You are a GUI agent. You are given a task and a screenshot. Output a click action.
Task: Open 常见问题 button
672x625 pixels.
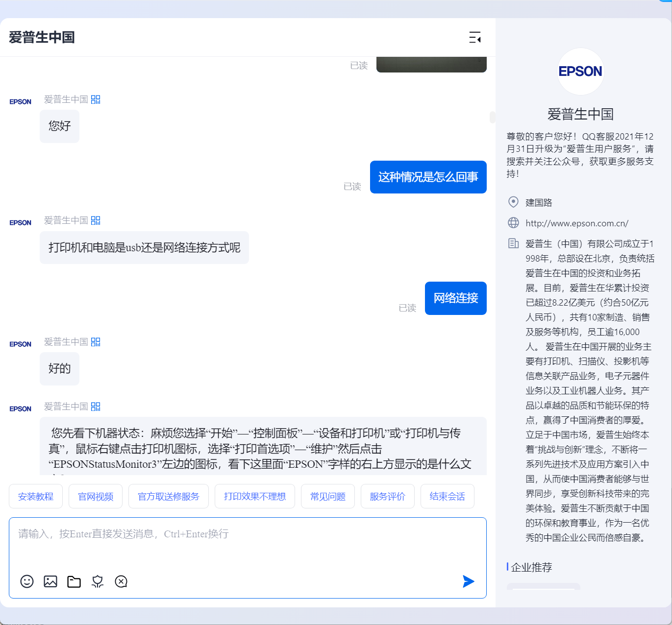tap(328, 496)
